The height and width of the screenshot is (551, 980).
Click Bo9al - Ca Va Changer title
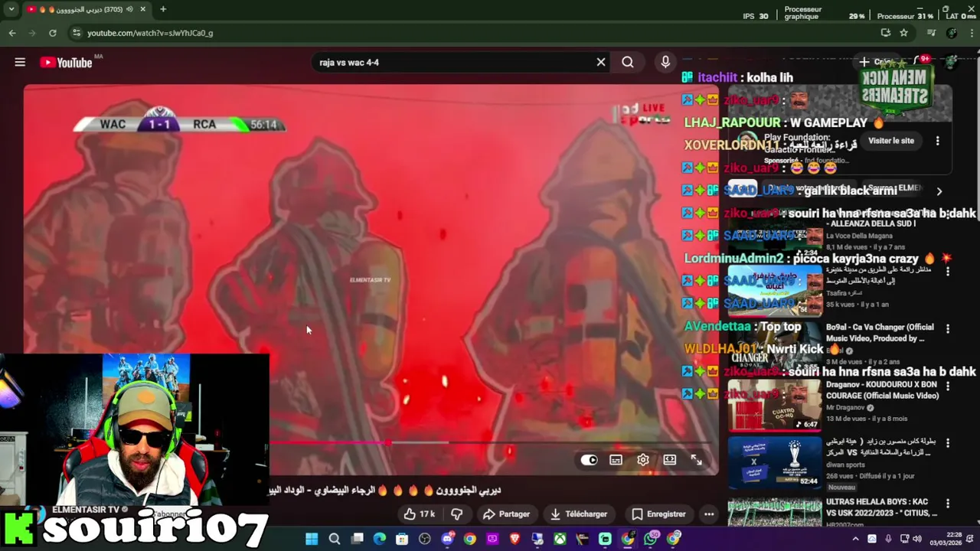click(880, 333)
